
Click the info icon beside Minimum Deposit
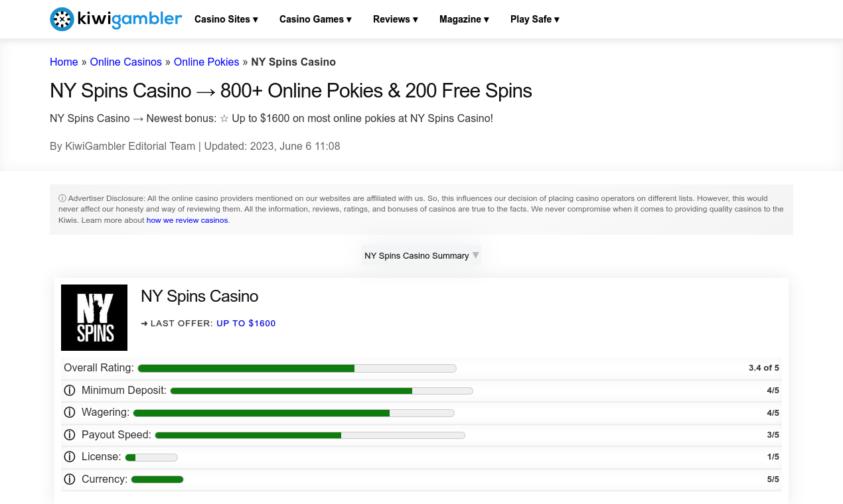tap(69, 391)
